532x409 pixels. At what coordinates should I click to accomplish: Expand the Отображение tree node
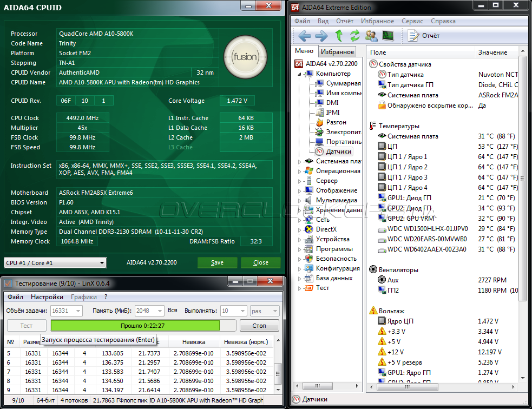pyautogui.click(x=299, y=191)
